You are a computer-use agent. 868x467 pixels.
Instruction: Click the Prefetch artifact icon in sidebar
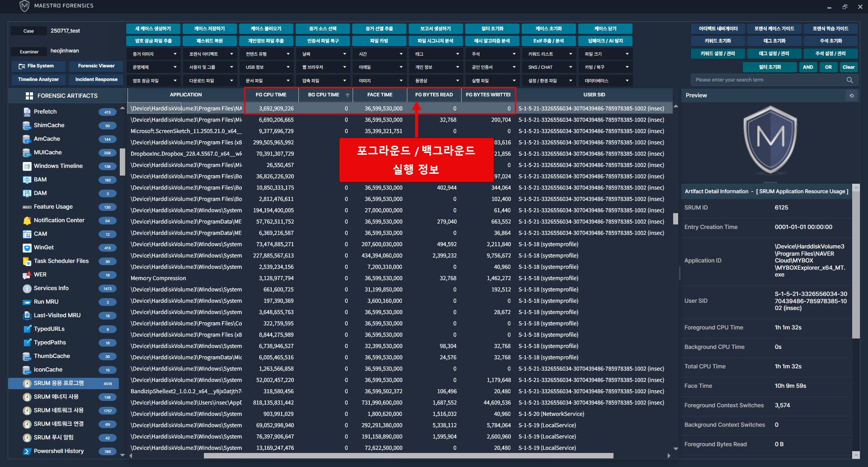pos(27,112)
